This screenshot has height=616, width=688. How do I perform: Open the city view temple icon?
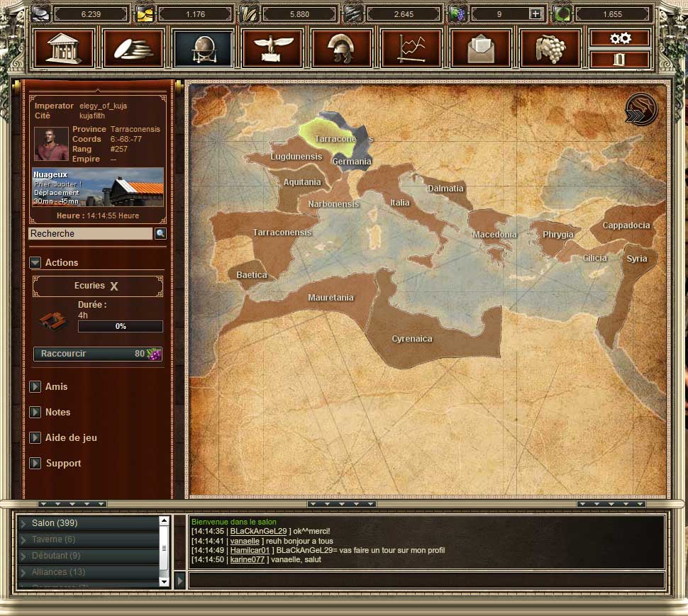(69, 48)
